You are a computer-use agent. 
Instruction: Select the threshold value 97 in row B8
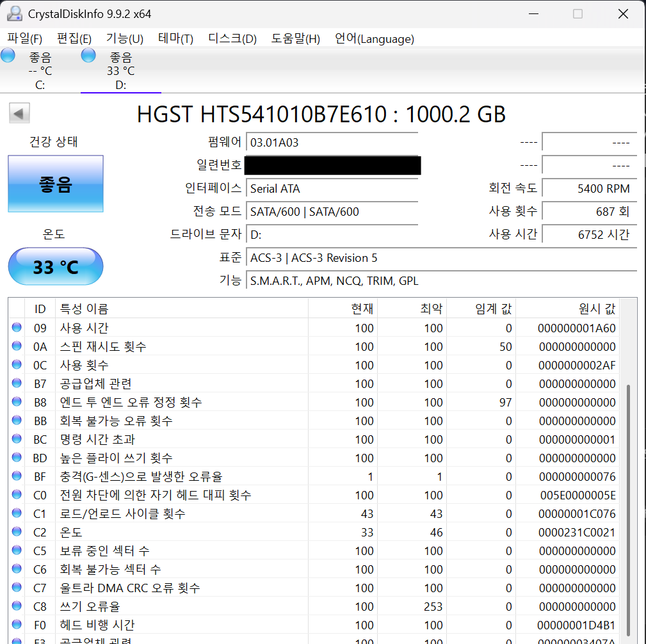(x=506, y=402)
